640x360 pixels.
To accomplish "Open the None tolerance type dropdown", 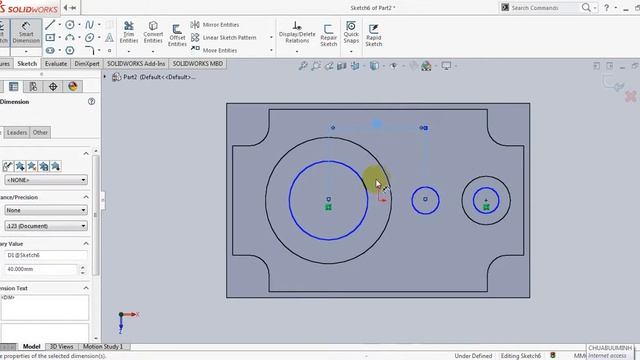I will point(46,210).
